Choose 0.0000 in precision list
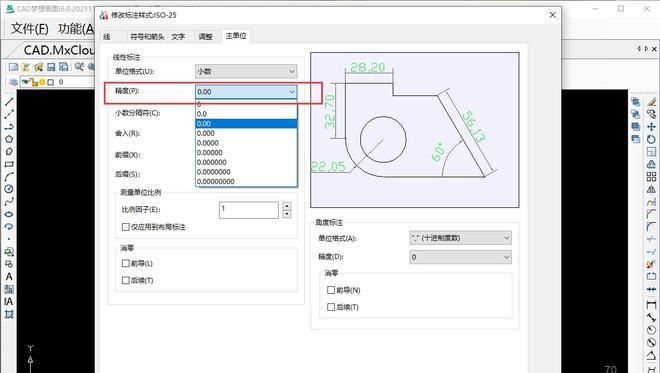The image size is (660, 373). click(246, 143)
